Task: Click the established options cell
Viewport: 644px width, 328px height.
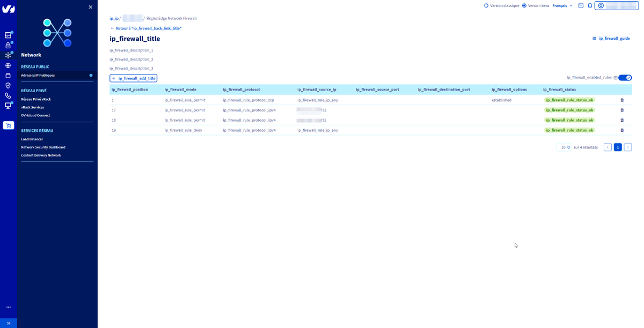Action: pos(501,100)
